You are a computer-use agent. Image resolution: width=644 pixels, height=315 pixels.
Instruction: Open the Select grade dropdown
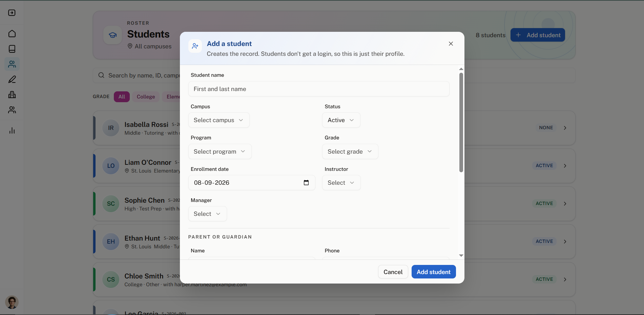[350, 152]
